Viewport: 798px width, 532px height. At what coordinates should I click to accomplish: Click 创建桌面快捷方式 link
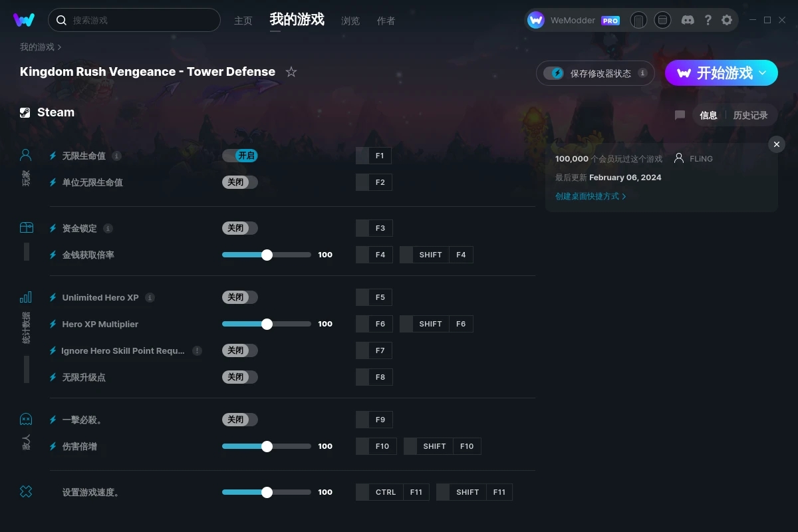(591, 196)
